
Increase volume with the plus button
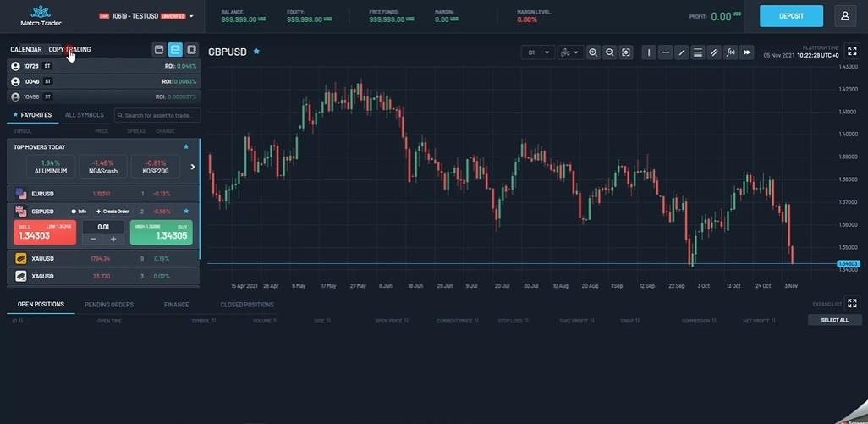point(113,240)
